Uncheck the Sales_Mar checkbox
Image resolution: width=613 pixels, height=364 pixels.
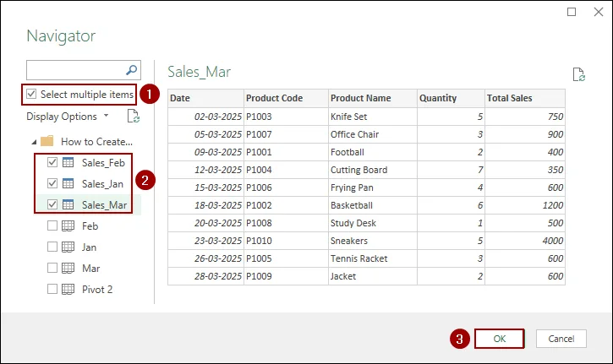click(x=52, y=204)
